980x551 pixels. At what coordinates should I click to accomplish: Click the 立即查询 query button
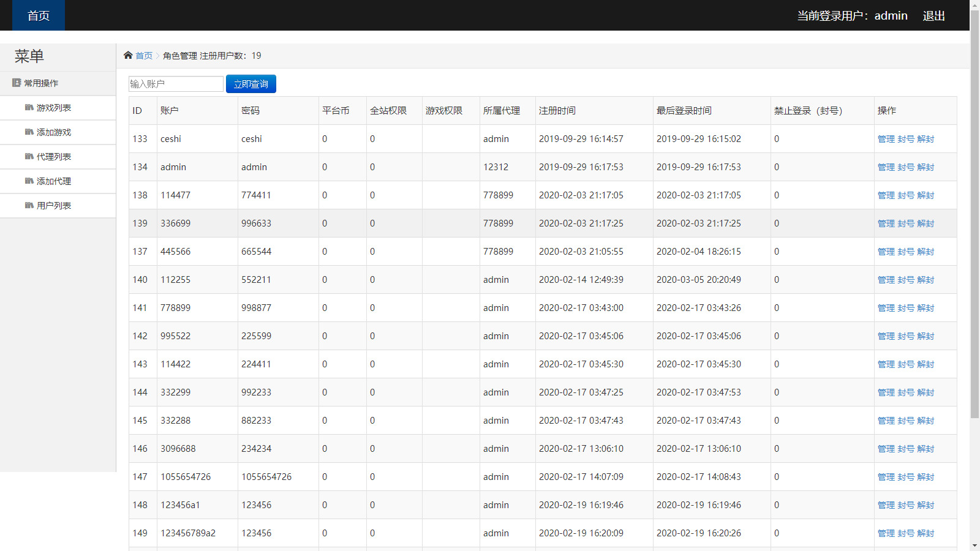click(251, 84)
